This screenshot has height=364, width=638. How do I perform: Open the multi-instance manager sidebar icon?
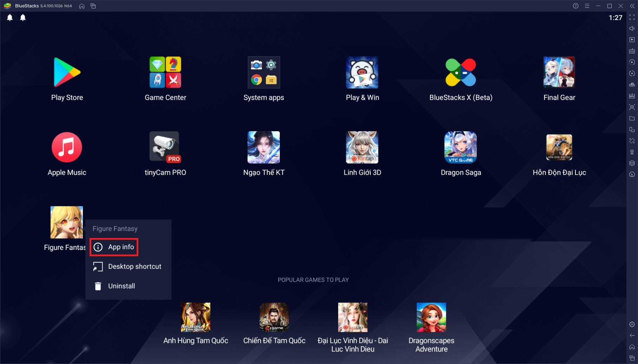tap(632, 130)
